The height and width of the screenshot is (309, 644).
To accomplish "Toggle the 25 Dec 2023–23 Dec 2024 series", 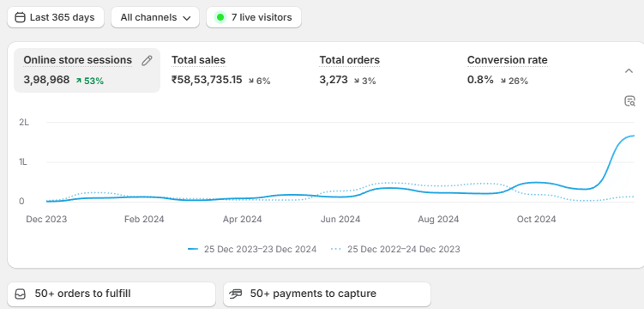I will (x=252, y=249).
